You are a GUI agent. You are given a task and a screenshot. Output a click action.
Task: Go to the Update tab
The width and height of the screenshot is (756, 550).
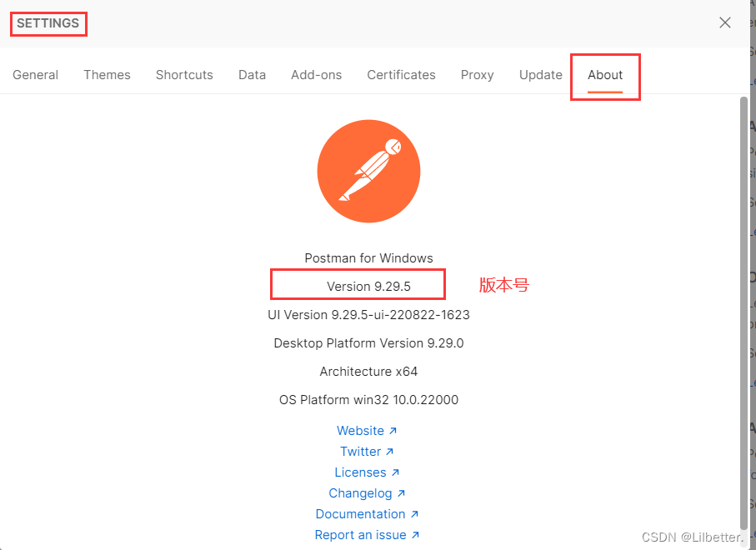click(540, 75)
